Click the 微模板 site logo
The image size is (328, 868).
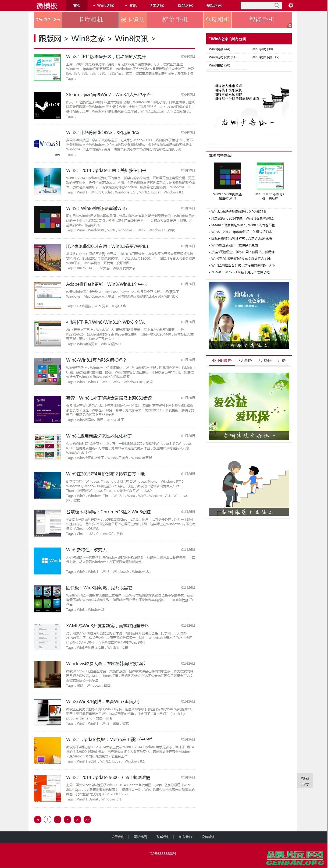point(47,6)
